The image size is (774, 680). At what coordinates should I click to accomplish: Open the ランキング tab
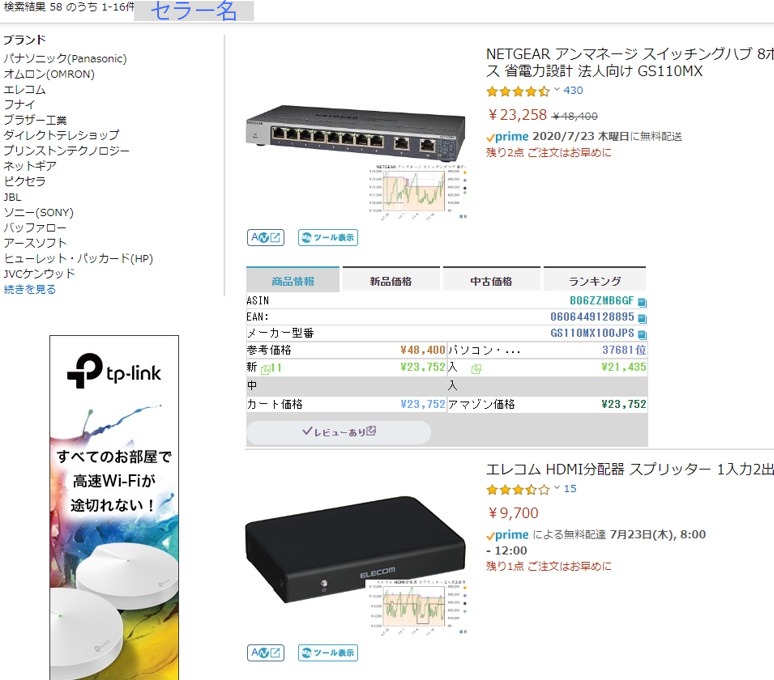click(x=594, y=280)
